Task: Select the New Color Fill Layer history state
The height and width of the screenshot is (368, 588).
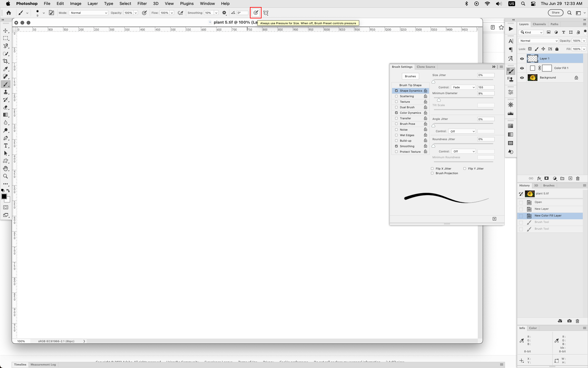Action: coord(548,216)
